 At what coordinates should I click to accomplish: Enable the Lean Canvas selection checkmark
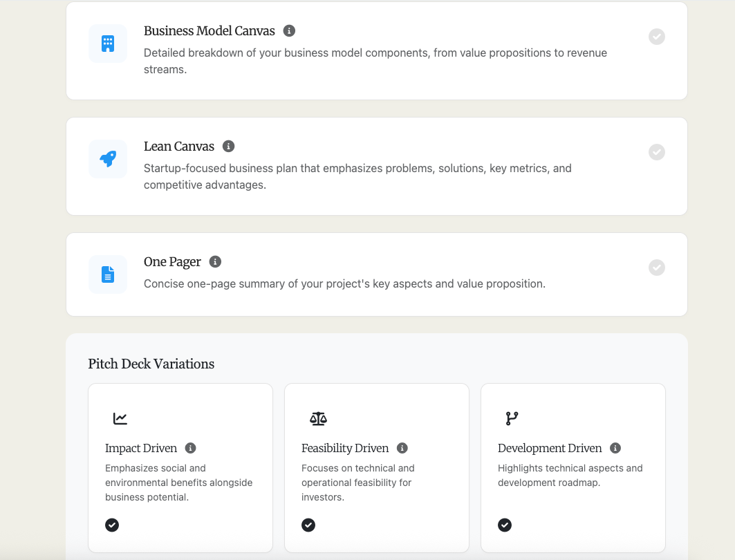click(x=657, y=152)
